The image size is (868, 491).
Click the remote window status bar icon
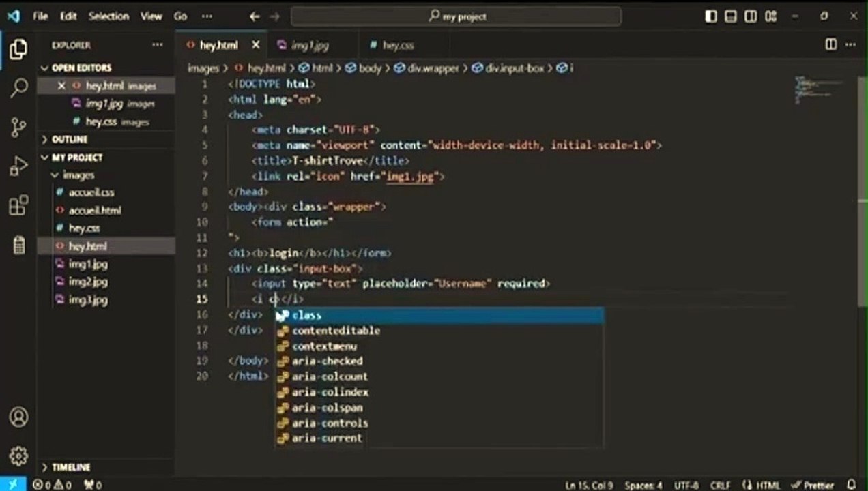pyautogui.click(x=13, y=484)
